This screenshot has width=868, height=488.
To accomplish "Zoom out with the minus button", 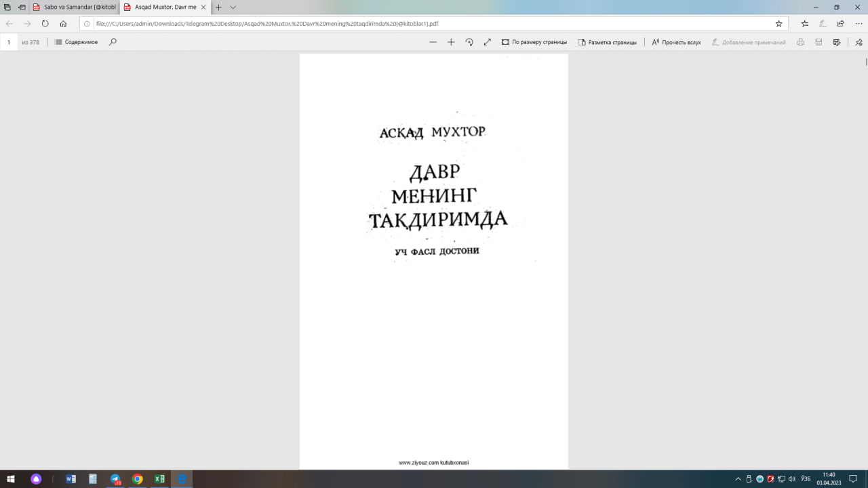I will 433,42.
